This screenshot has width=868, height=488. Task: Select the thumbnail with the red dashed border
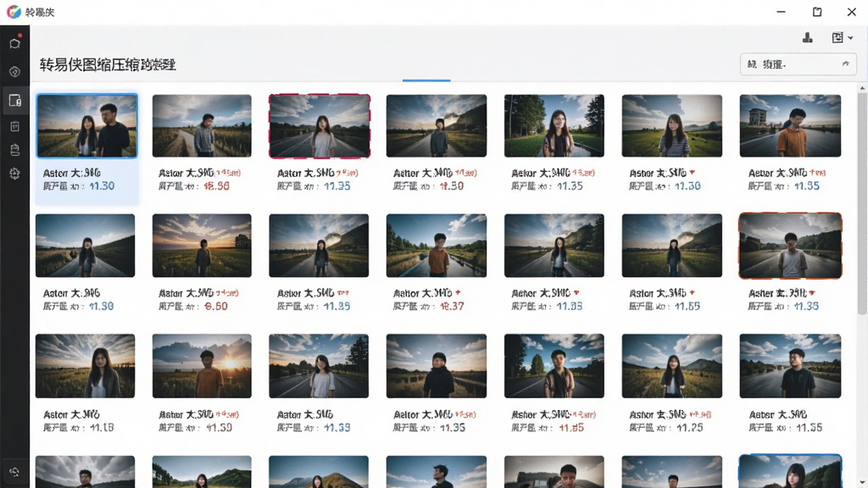click(320, 125)
